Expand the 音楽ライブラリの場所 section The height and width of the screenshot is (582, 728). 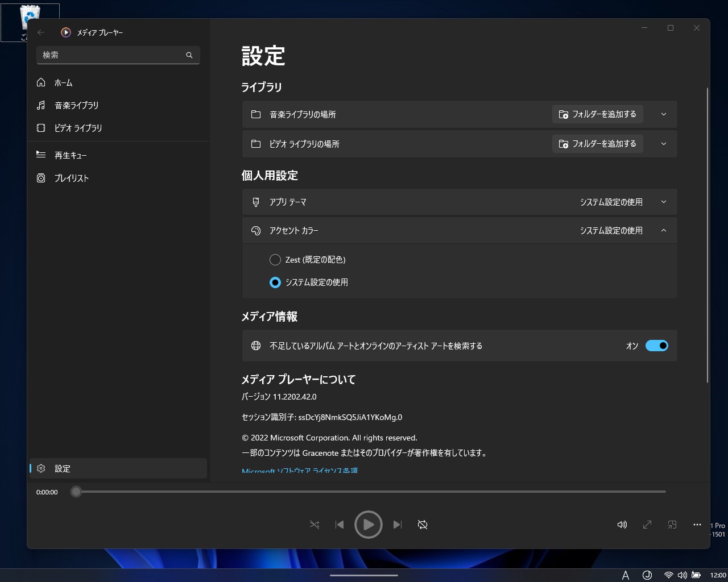[663, 114]
